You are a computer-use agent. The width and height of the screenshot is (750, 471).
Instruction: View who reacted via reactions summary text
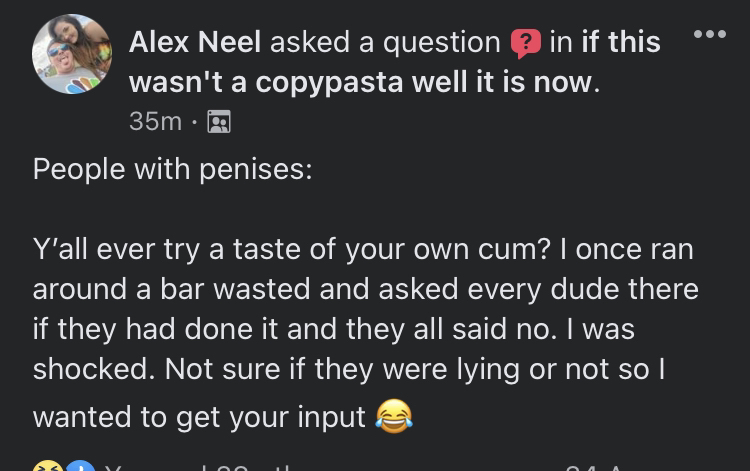click(199, 467)
